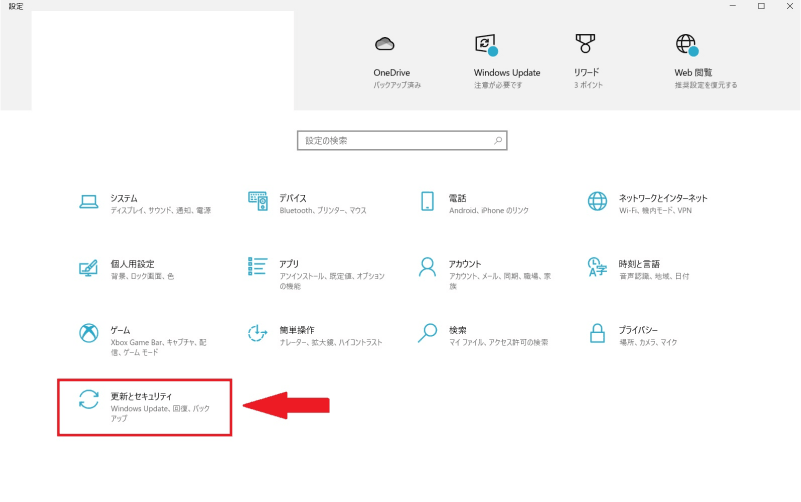Open the OneDrive cloud icon

pos(385,44)
